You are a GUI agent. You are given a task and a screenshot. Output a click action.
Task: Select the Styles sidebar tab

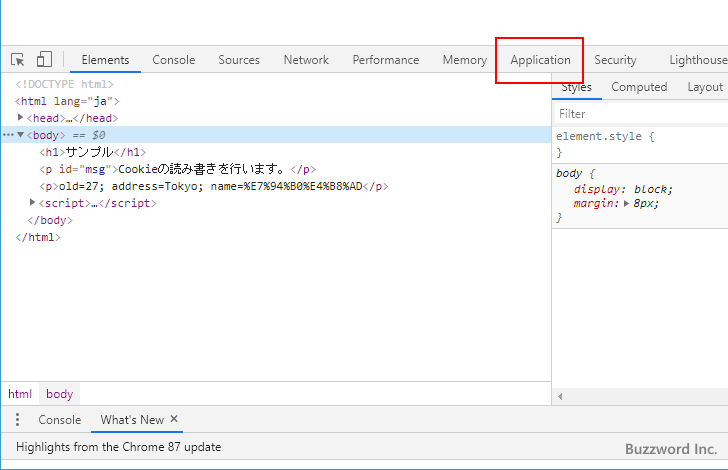(x=577, y=87)
